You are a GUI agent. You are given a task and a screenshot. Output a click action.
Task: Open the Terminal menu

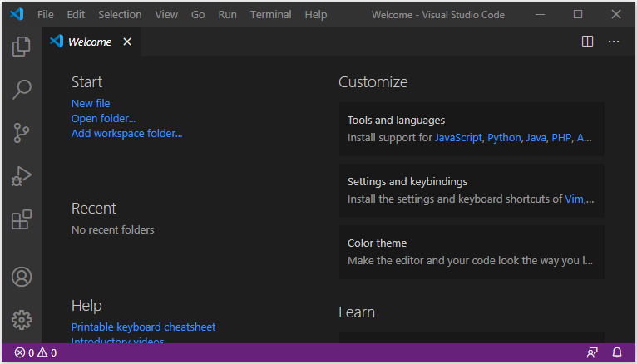[270, 15]
